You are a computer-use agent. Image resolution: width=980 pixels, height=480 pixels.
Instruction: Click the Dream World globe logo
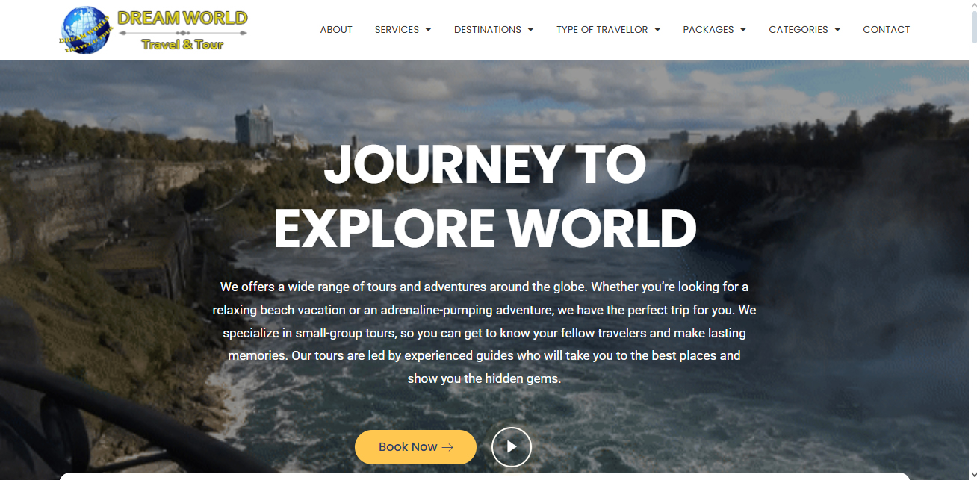86,31
